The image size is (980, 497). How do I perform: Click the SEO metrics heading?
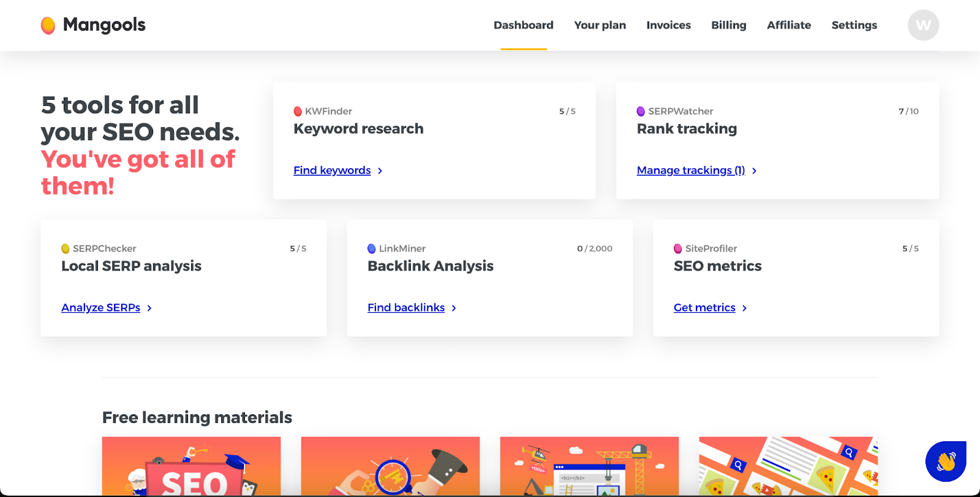tap(718, 266)
